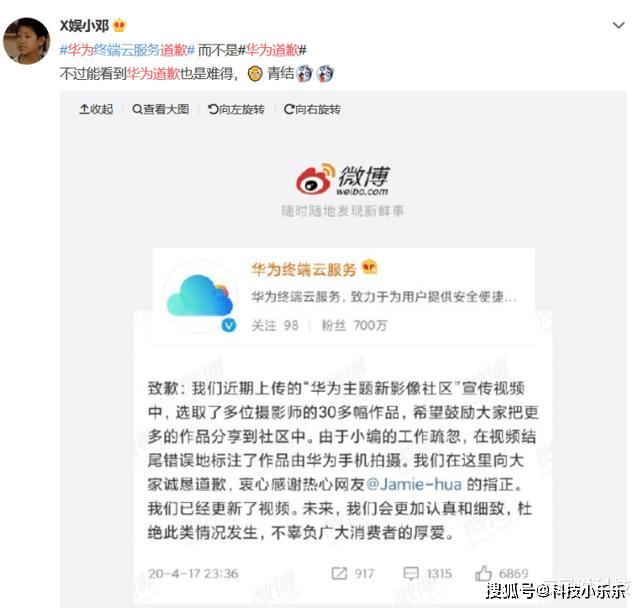Click 查看大图 to view the full image

click(160, 109)
